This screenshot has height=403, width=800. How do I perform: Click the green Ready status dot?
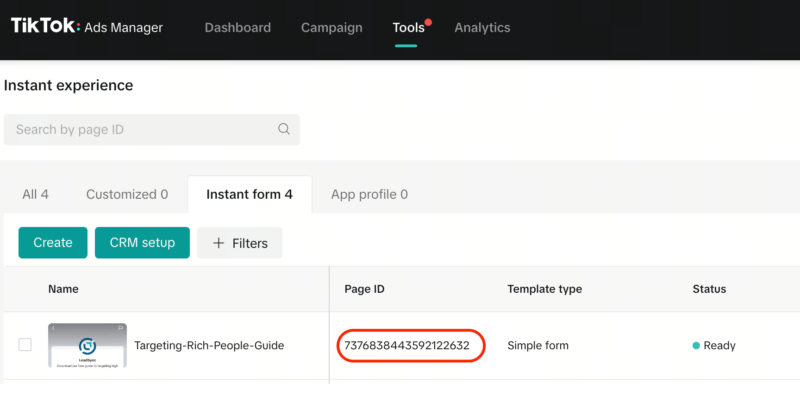(696, 346)
